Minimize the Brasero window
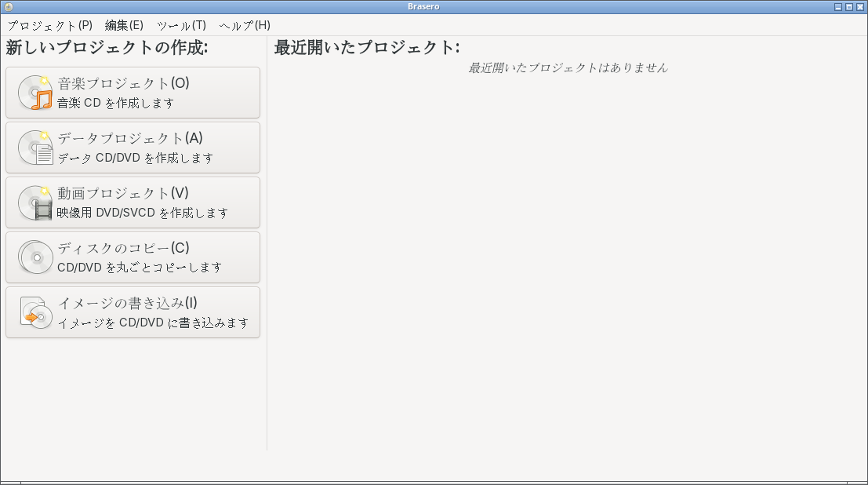 pyautogui.click(x=838, y=6)
